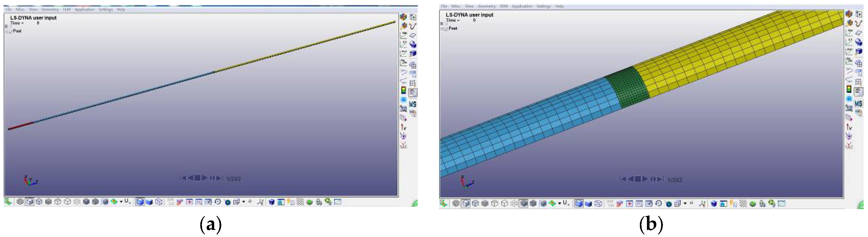The image size is (868, 237).
Task: Jump to first frame in window (a)
Action: (x=183, y=178)
